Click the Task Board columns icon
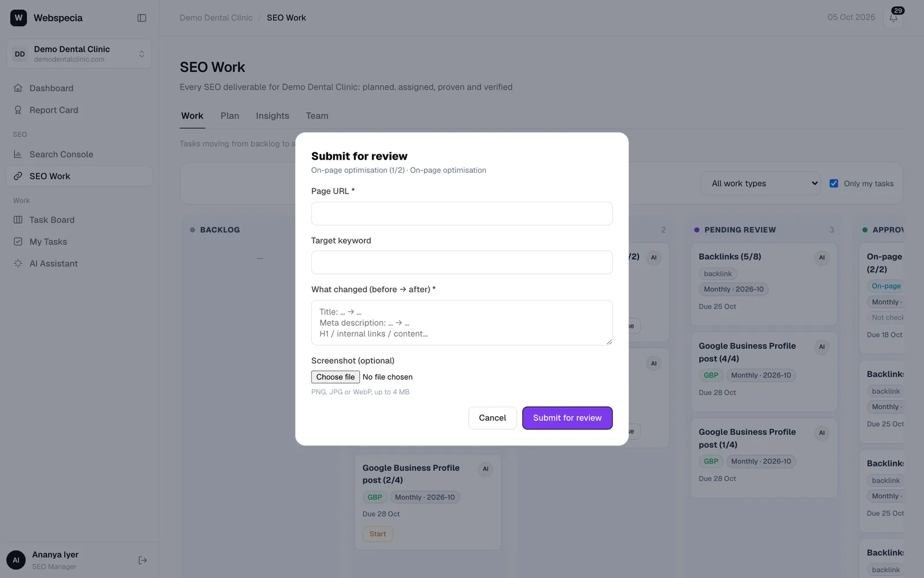Screen dimensions: 924x578 point(18,220)
